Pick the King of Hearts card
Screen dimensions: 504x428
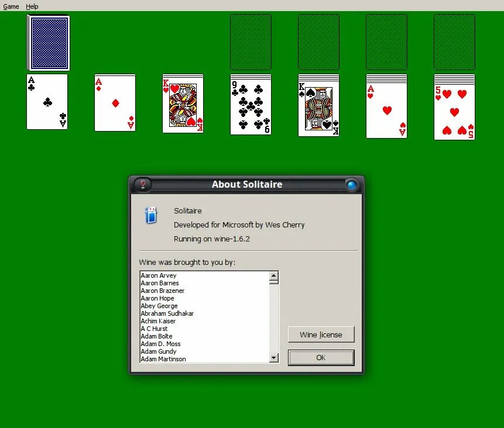click(x=183, y=105)
